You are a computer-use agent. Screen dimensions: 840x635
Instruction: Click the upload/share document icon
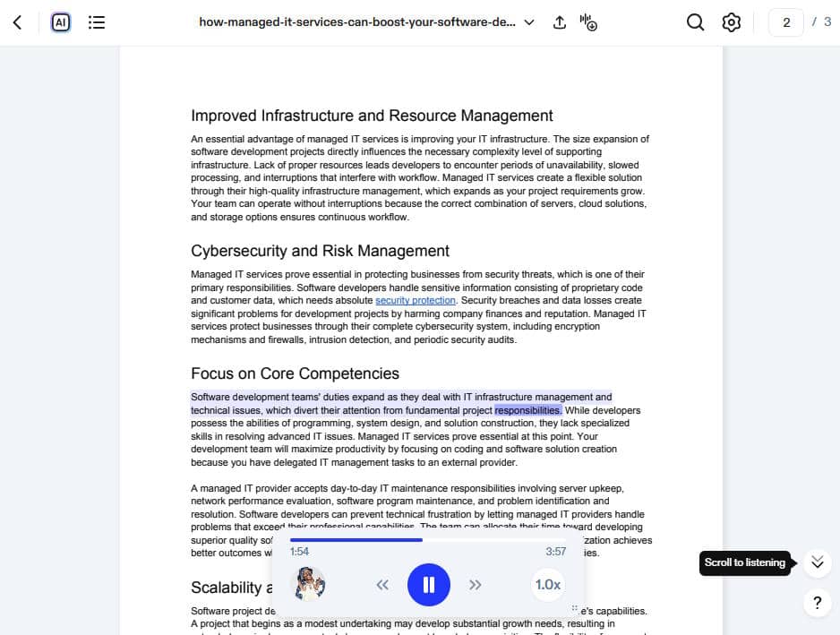[x=560, y=22]
